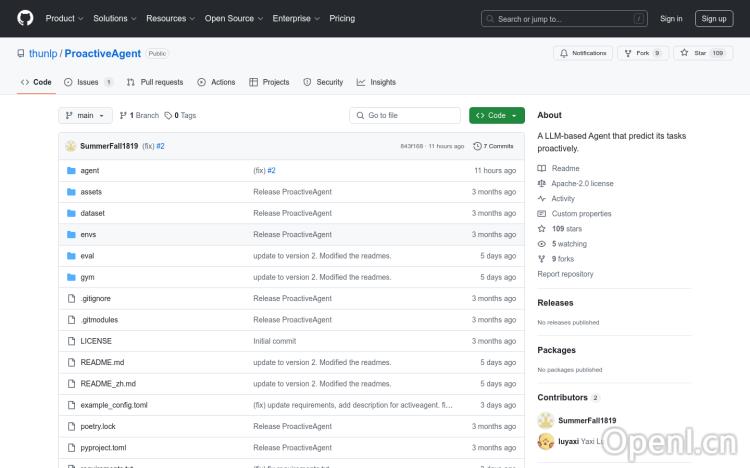Expand the green Code dropdown
The height and width of the screenshot is (468, 750).
coord(496,116)
